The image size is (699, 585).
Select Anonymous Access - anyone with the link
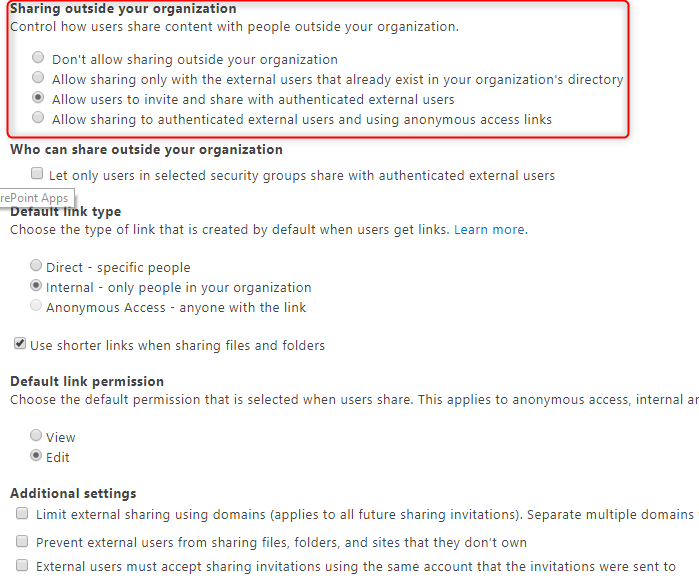point(37,306)
